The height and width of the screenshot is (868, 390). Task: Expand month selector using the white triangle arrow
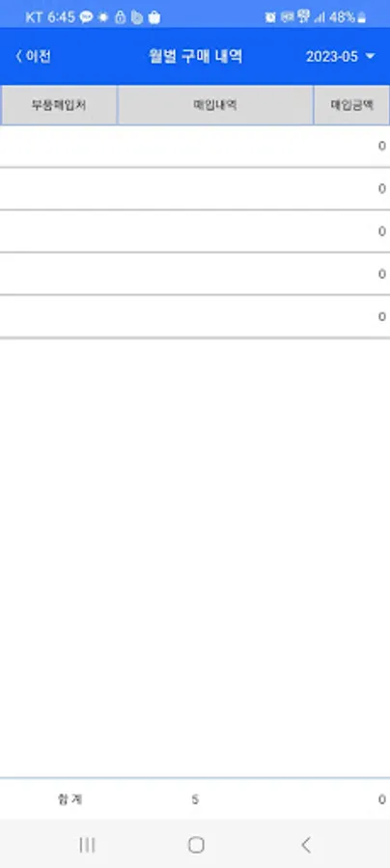[370, 57]
